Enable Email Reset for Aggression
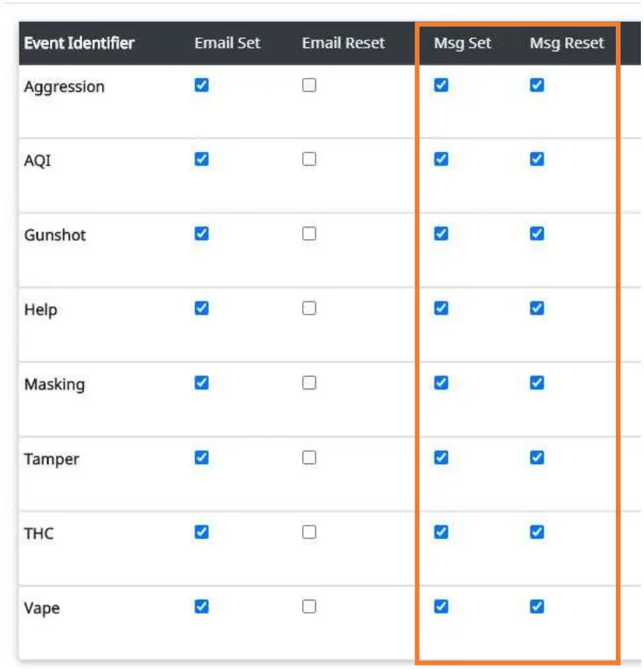This screenshot has width=644, height=669. (309, 86)
